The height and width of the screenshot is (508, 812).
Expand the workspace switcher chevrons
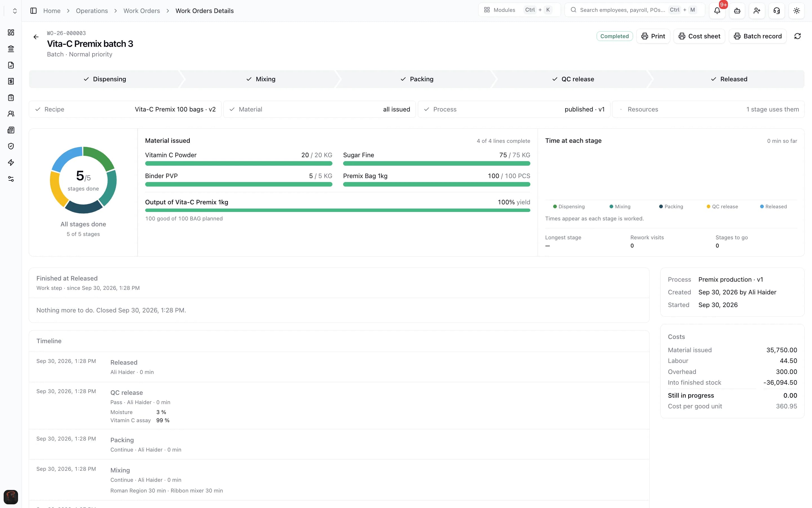click(15, 11)
